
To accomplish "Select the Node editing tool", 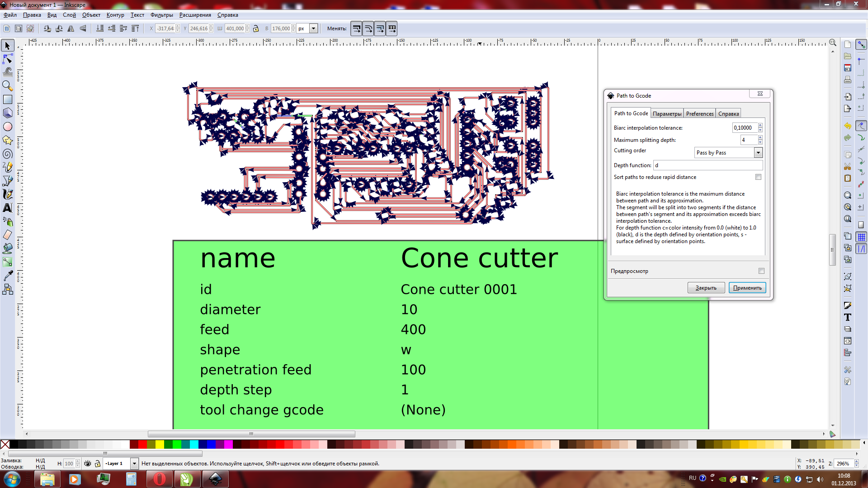I will tap(8, 59).
